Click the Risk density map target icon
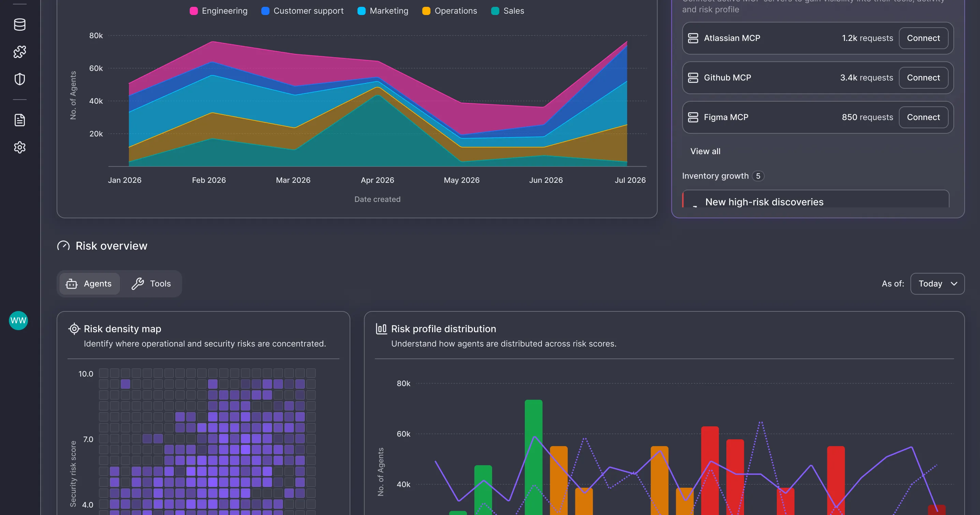Screen dimensions: 980x515 74,328
